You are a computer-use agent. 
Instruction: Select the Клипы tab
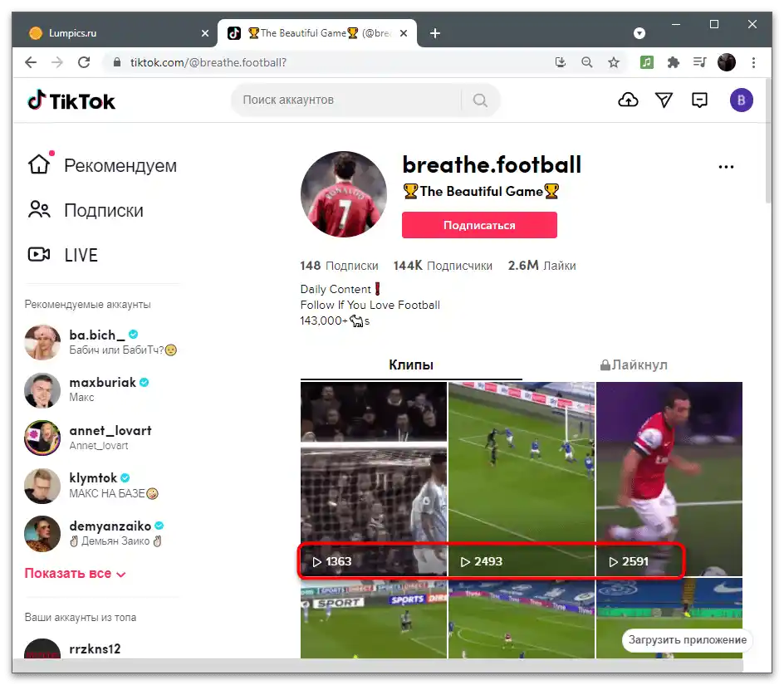click(x=411, y=365)
